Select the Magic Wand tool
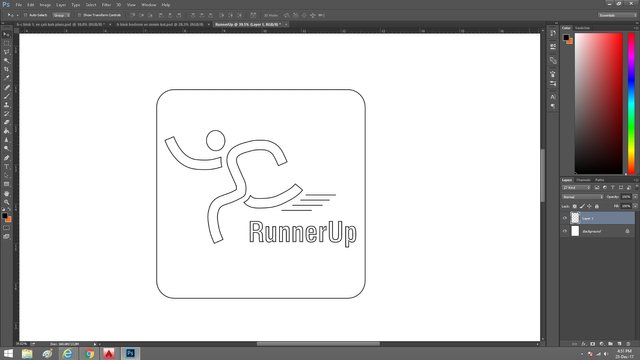Viewport: 640px width, 360px height. (x=7, y=60)
